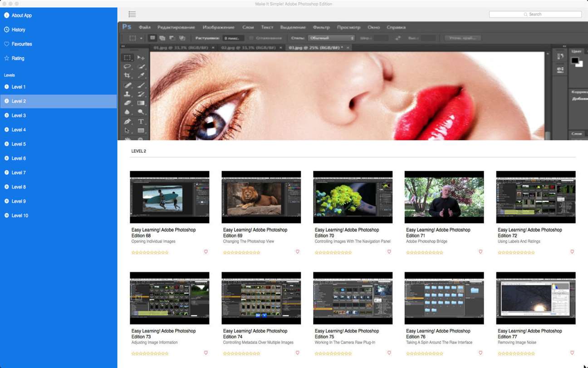
Task: Click "Adjusting Image Information" subtitle
Action: (155, 343)
